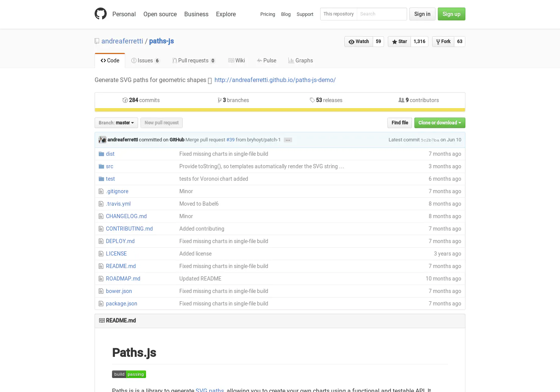The width and height of the screenshot is (560, 392).
Task: Click the src folder icon
Action: [101, 166]
